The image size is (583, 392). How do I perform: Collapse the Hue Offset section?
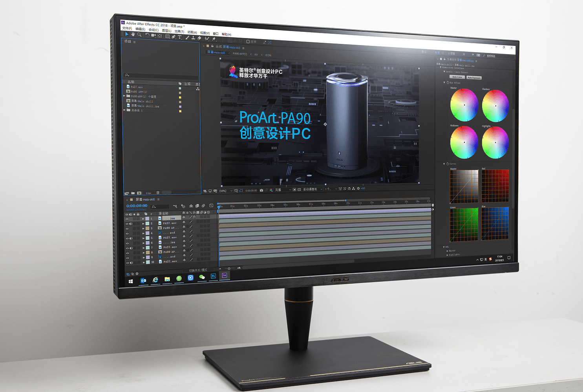coord(444,82)
